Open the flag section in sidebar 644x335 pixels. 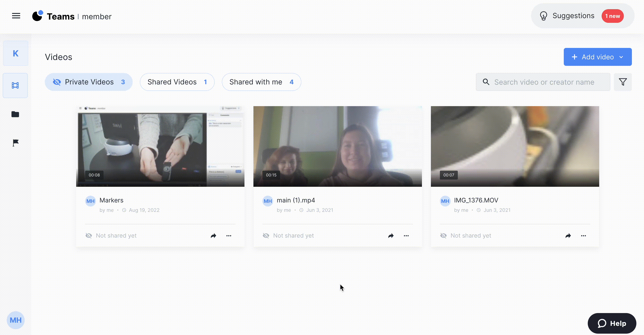pyautogui.click(x=15, y=143)
